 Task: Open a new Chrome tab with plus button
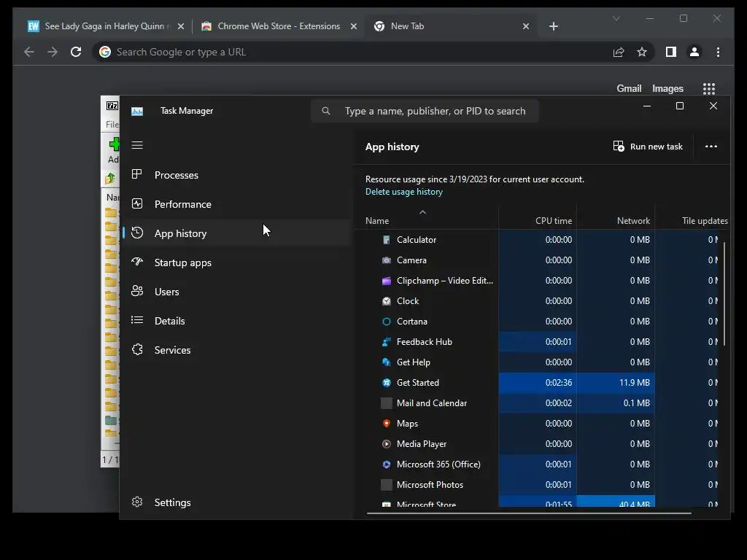(x=553, y=26)
